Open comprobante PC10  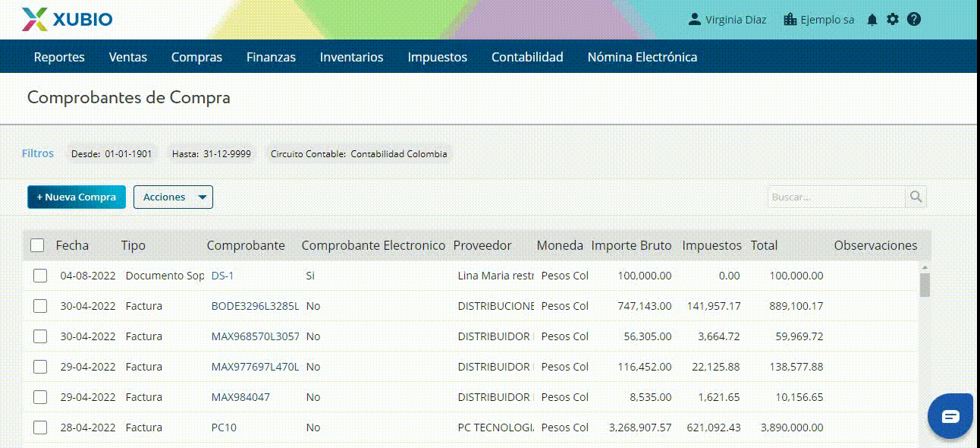pyautogui.click(x=224, y=427)
